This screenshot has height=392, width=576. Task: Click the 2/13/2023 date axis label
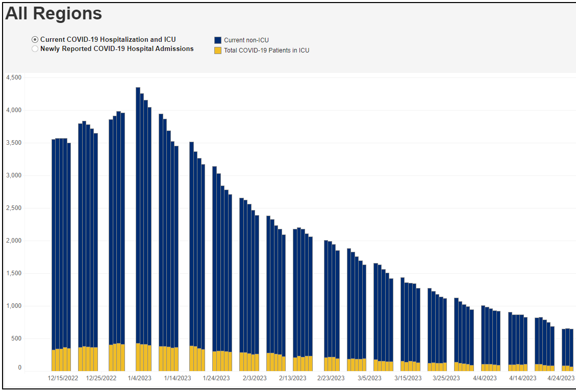[x=293, y=378]
